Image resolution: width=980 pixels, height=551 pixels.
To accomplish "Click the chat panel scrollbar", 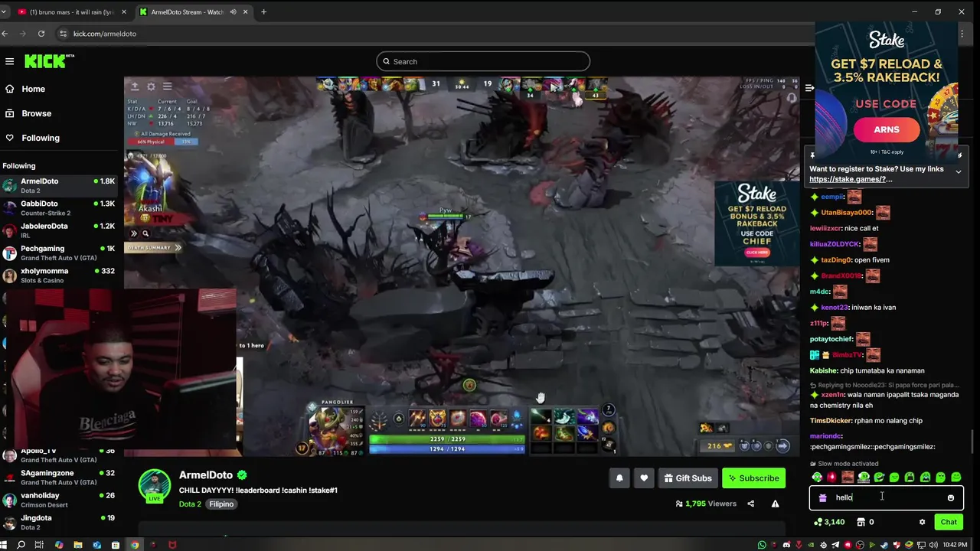I will click(973, 442).
